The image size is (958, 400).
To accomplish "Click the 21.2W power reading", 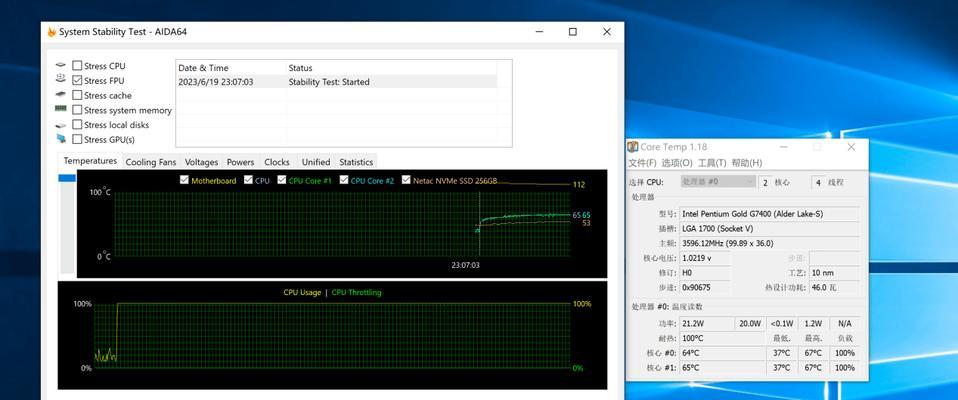I will [707, 324].
